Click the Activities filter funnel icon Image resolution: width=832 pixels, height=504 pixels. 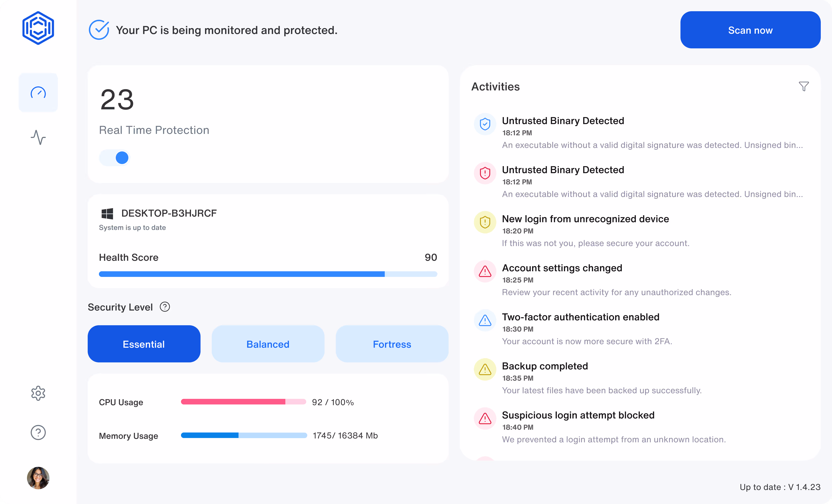point(804,87)
